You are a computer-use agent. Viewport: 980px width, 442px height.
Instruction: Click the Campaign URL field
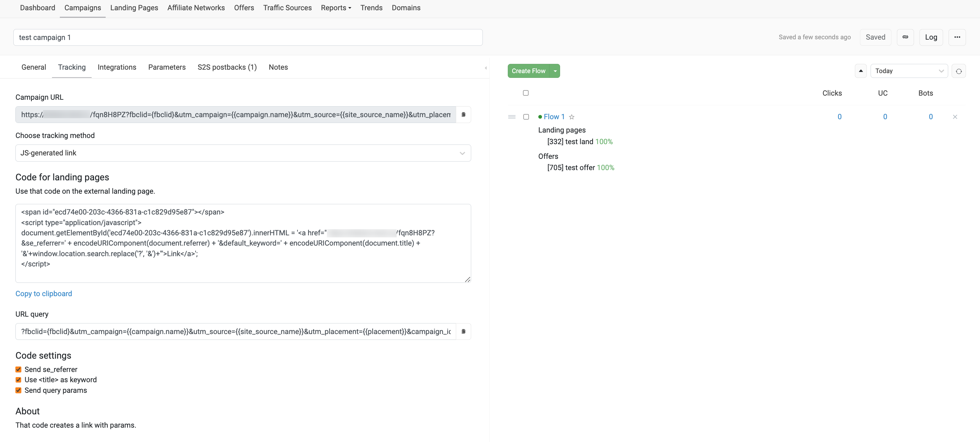236,114
